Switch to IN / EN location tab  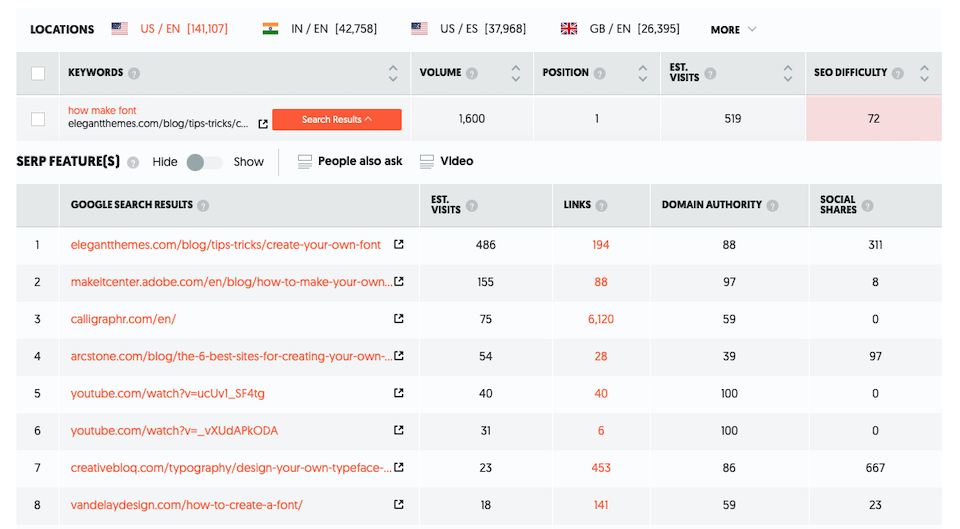(320, 29)
